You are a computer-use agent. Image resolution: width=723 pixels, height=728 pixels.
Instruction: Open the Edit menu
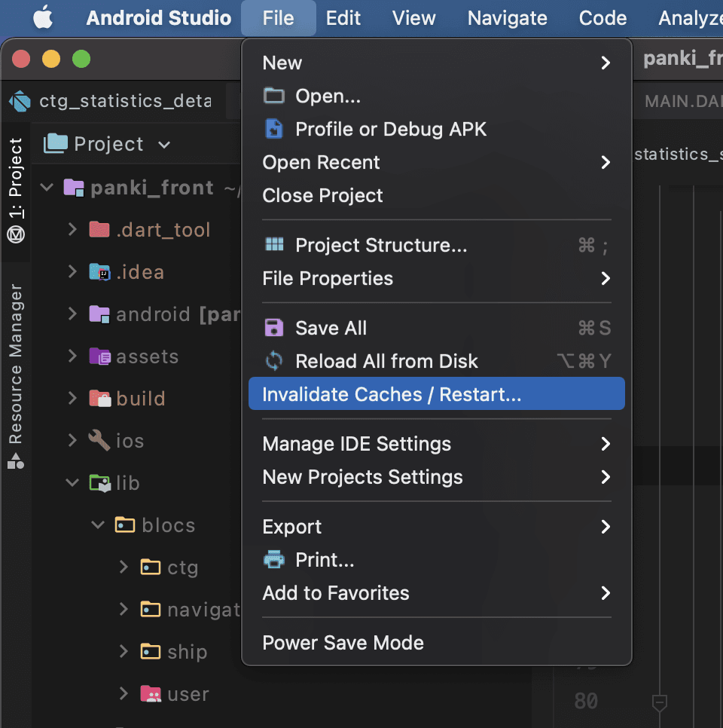tap(343, 18)
